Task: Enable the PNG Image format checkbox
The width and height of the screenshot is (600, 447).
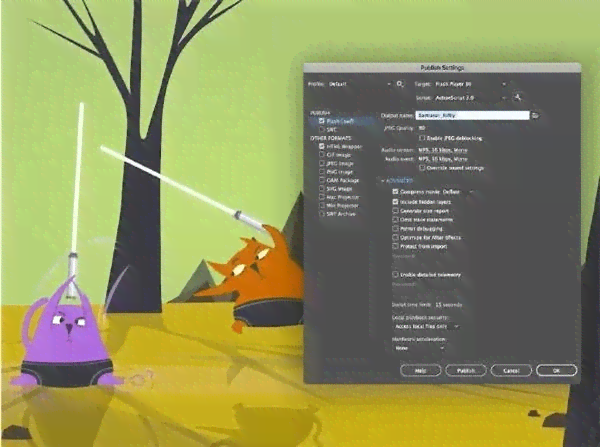Action: (321, 171)
